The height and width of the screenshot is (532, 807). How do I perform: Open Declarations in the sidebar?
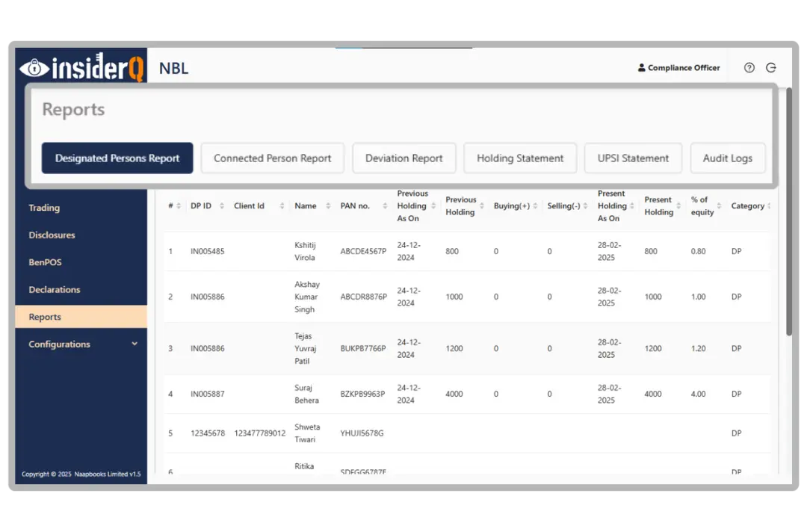coord(55,290)
